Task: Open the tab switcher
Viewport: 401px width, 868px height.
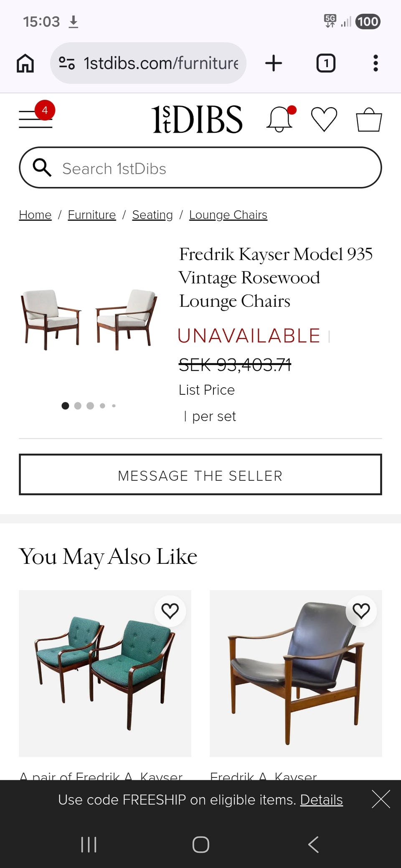Action: click(326, 63)
